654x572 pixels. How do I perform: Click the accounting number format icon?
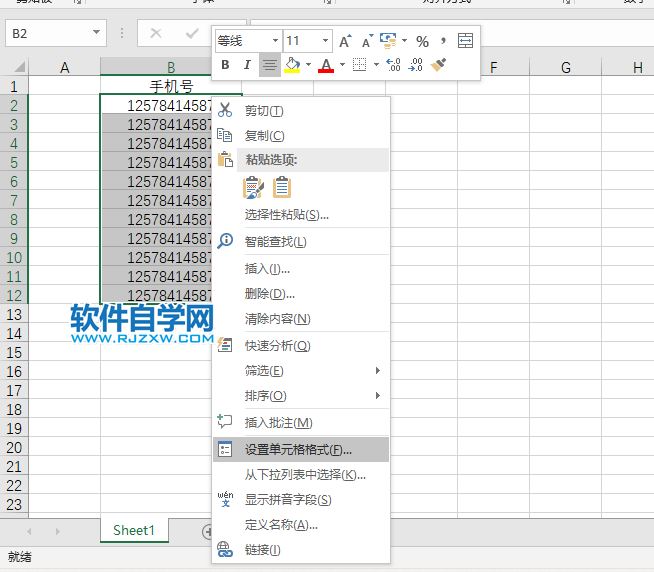388,41
